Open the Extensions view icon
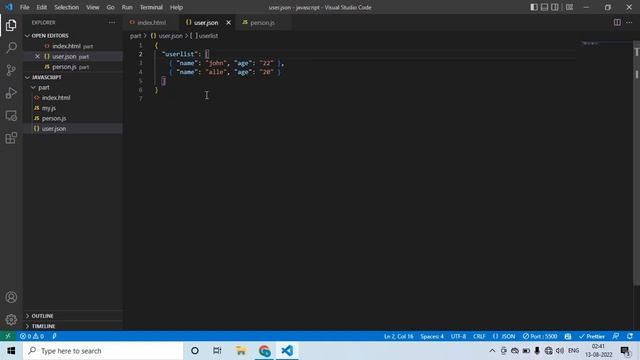The width and height of the screenshot is (640, 360). [x=11, y=138]
